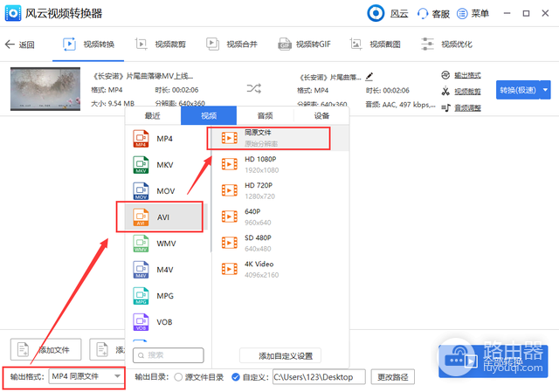
Task: Click the 客服 headset support icon
Action: 423,14
